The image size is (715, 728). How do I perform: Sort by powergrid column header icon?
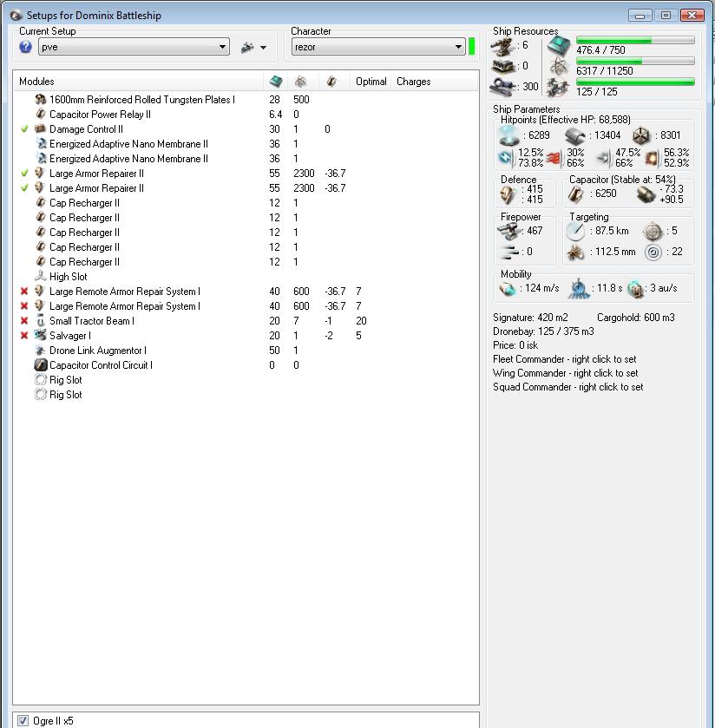[x=300, y=82]
